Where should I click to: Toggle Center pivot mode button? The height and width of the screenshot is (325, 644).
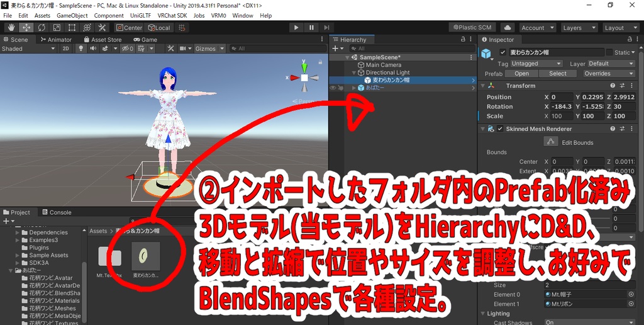[x=129, y=28]
